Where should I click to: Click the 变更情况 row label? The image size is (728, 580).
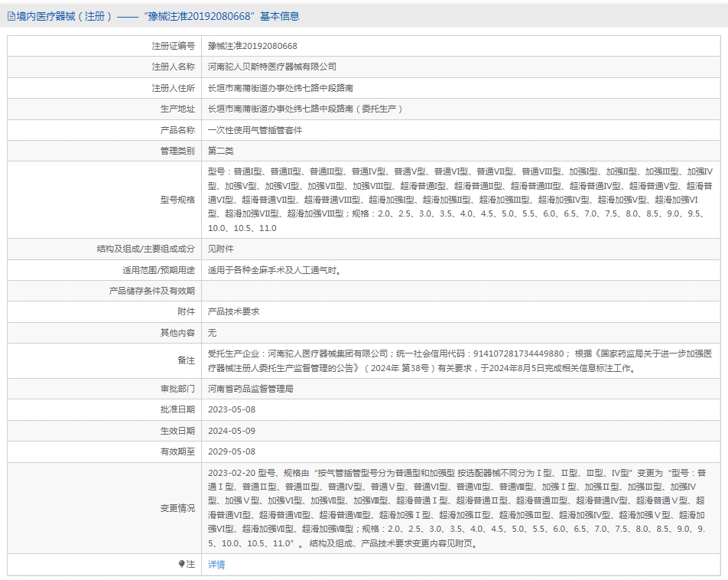point(177,508)
